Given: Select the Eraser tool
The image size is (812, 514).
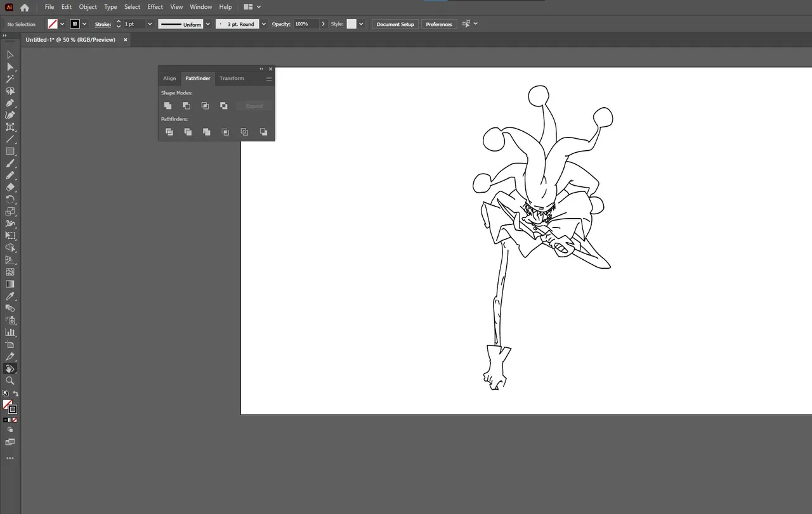Looking at the screenshot, I should 10,188.
